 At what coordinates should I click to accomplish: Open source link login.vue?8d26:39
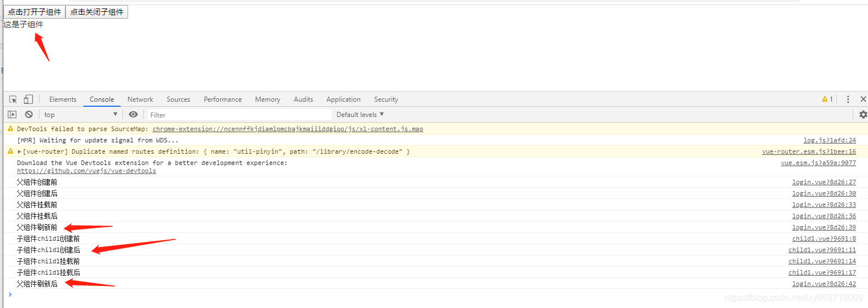[824, 227]
